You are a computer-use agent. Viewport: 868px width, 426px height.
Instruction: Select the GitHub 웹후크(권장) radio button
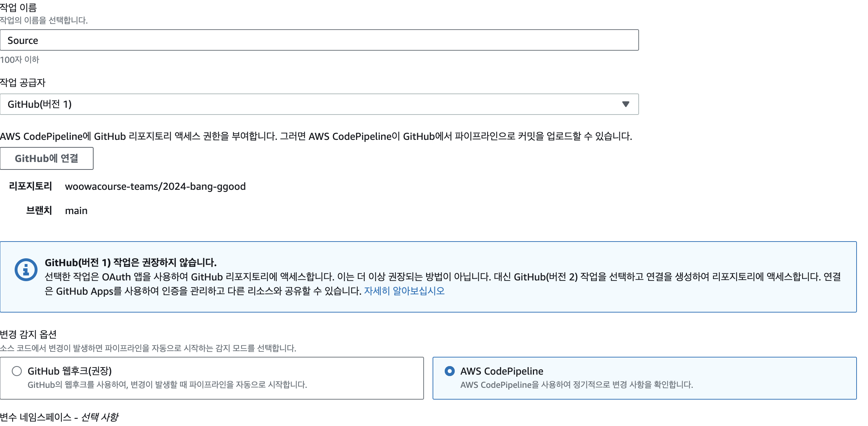[17, 371]
